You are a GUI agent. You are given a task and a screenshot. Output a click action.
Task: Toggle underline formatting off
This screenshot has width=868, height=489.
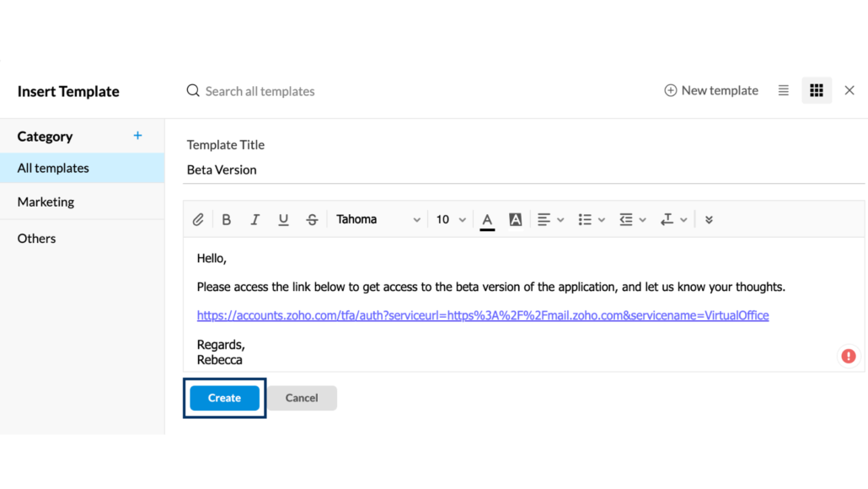[284, 219]
